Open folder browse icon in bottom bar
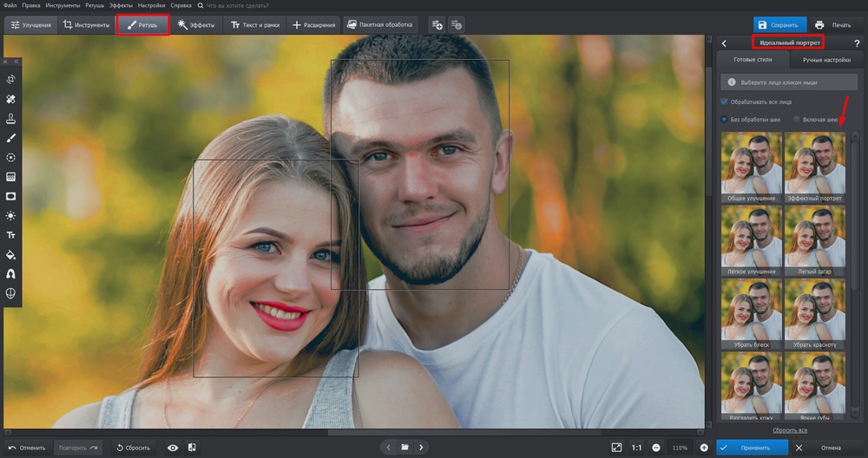The width and height of the screenshot is (868, 458). pos(404,448)
